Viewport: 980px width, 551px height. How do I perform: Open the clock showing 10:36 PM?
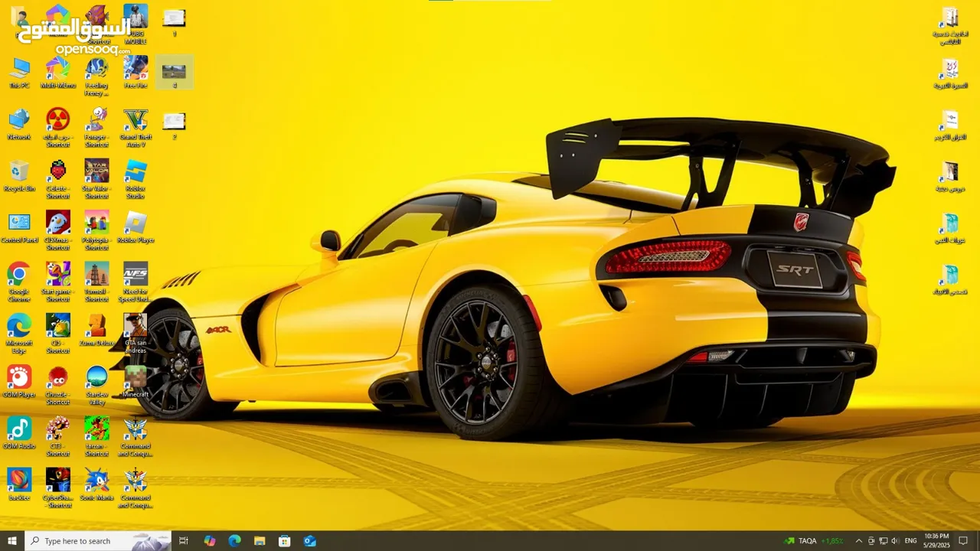click(x=936, y=541)
